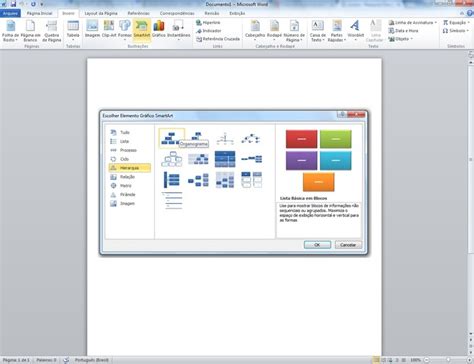This screenshot has width=474, height=364.
Task: Click the Data e Hora button
Action: [403, 31]
